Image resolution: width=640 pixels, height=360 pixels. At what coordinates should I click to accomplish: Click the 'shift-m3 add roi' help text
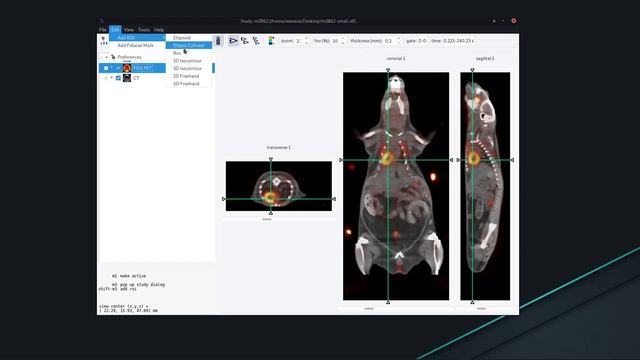point(118,289)
